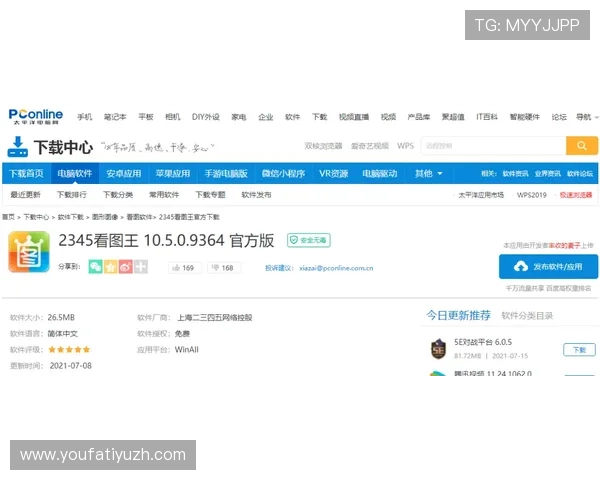
Task: Click 智能硬件 in top navigation
Action: tap(525, 117)
